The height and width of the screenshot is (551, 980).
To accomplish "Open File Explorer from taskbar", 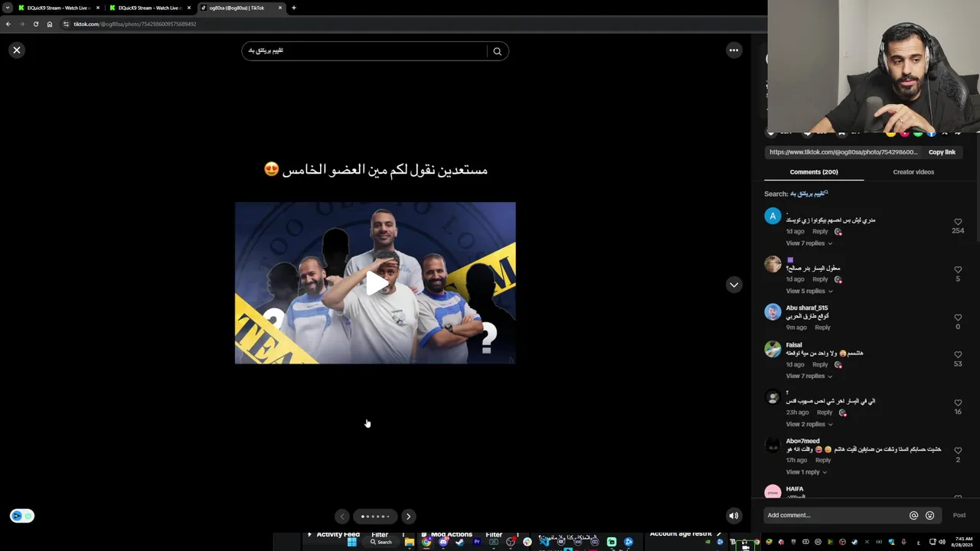I will tap(410, 542).
